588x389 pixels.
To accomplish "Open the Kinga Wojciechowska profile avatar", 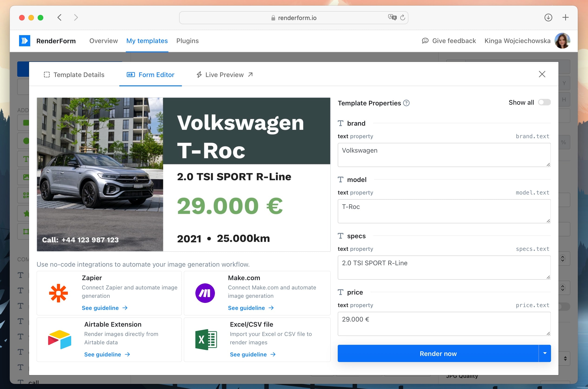I will [562, 41].
